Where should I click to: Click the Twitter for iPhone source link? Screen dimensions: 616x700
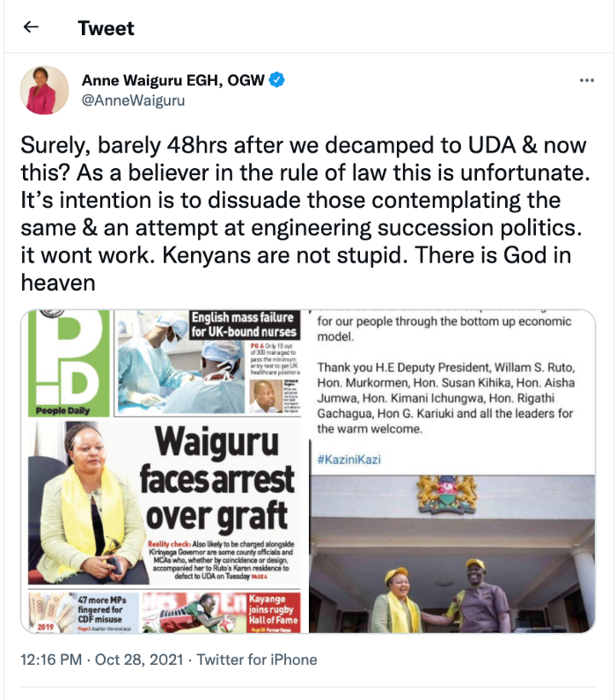point(257,659)
